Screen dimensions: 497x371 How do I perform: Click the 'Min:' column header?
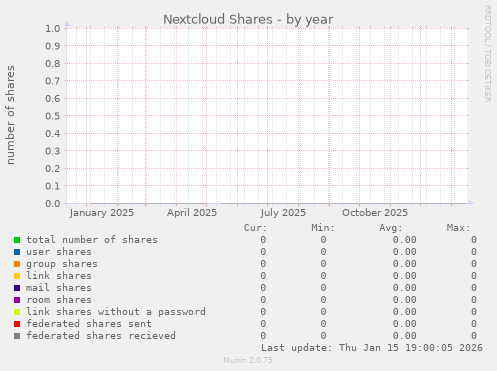coord(323,228)
